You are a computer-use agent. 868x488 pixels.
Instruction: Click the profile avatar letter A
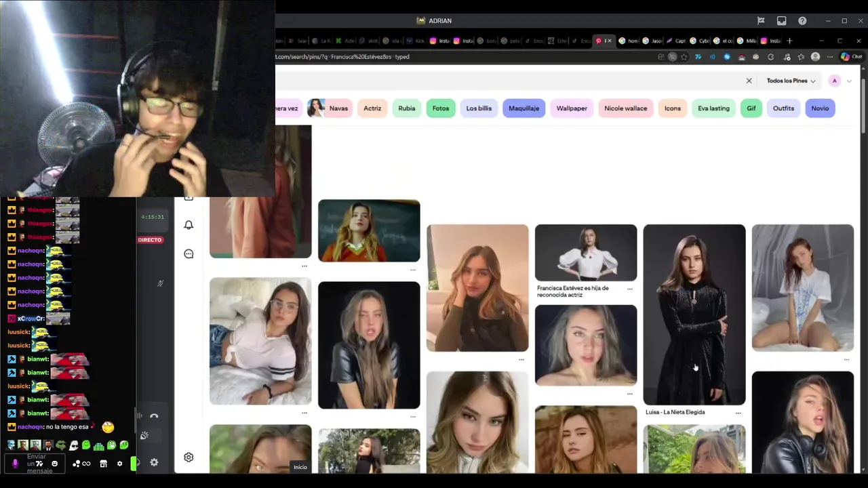tap(835, 81)
